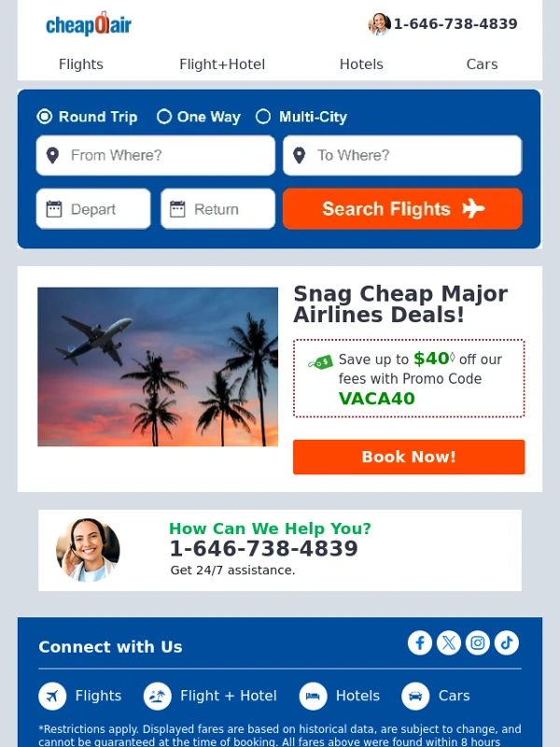The height and width of the screenshot is (747, 560).
Task: Click the footer Flight + Hotel palm icon
Action: click(158, 696)
